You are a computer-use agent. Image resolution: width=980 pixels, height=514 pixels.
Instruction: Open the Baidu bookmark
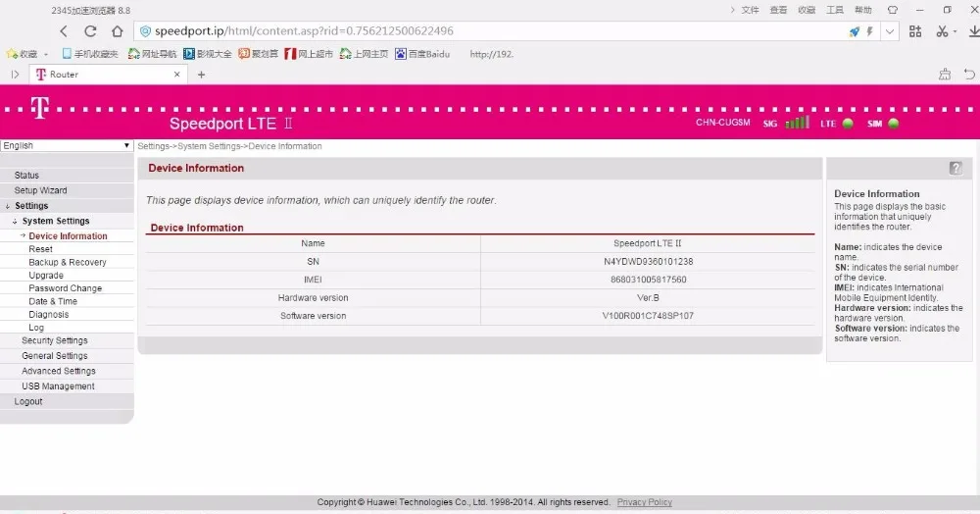pyautogui.click(x=422, y=54)
